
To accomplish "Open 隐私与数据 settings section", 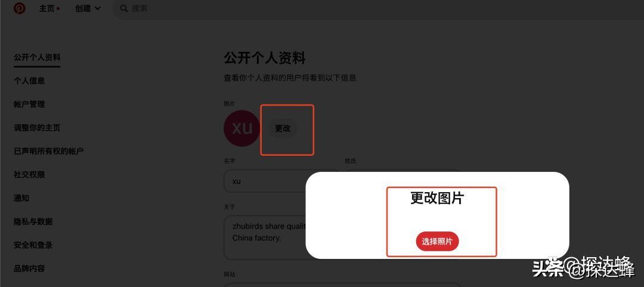I will tap(33, 221).
